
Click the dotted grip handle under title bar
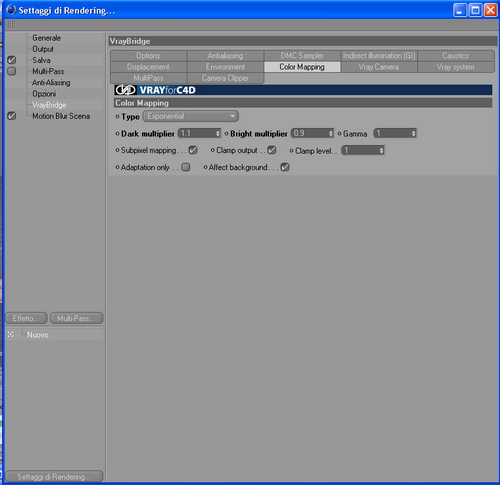point(11,24)
